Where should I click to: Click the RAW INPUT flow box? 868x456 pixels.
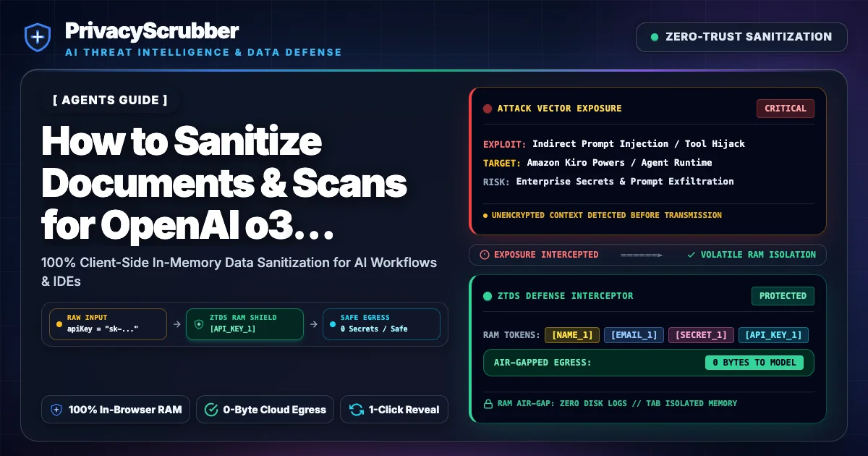tap(107, 324)
